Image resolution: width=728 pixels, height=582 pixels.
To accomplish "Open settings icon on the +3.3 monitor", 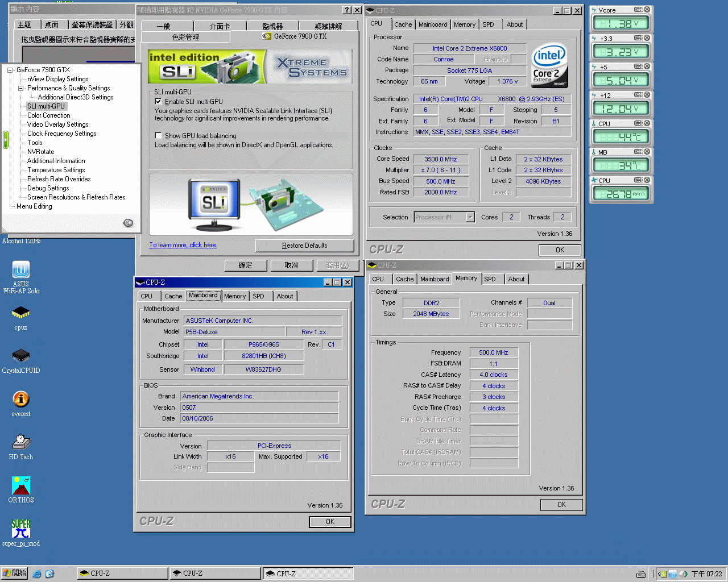I will point(638,38).
